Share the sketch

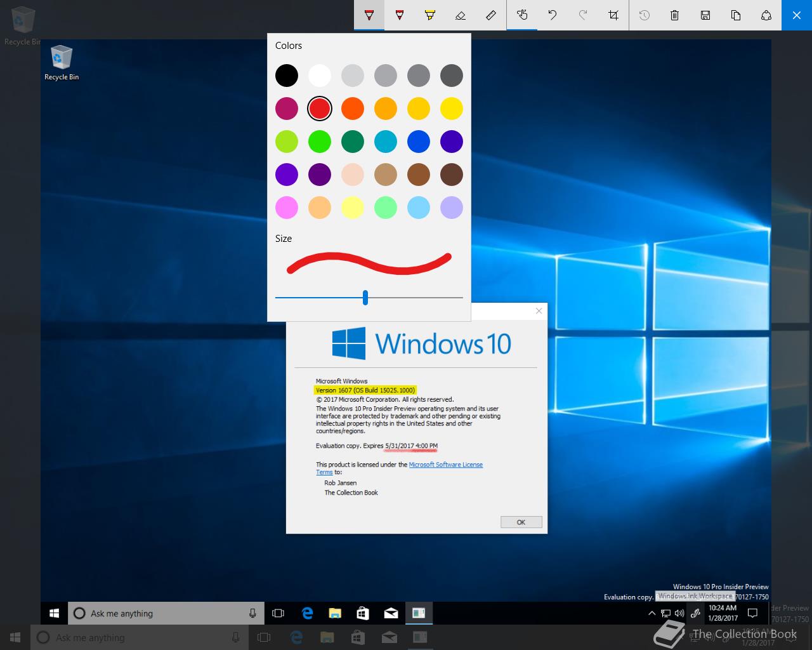coord(766,15)
